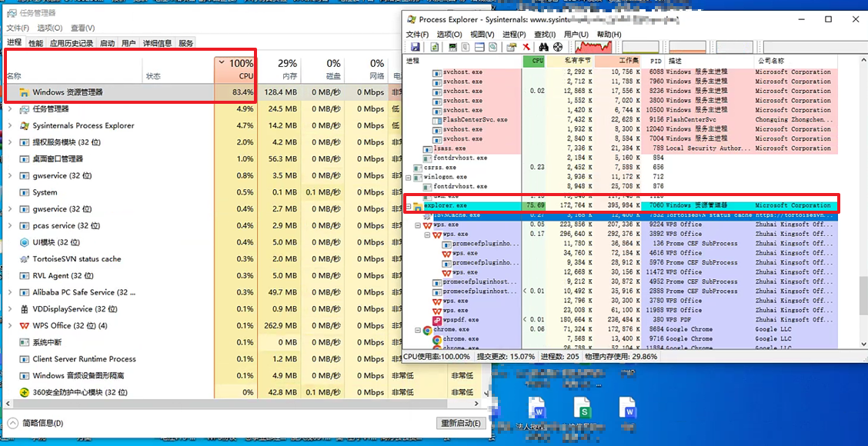The width and height of the screenshot is (868, 446).
Task: Click the 重新启动(E) button
Action: coord(461,423)
